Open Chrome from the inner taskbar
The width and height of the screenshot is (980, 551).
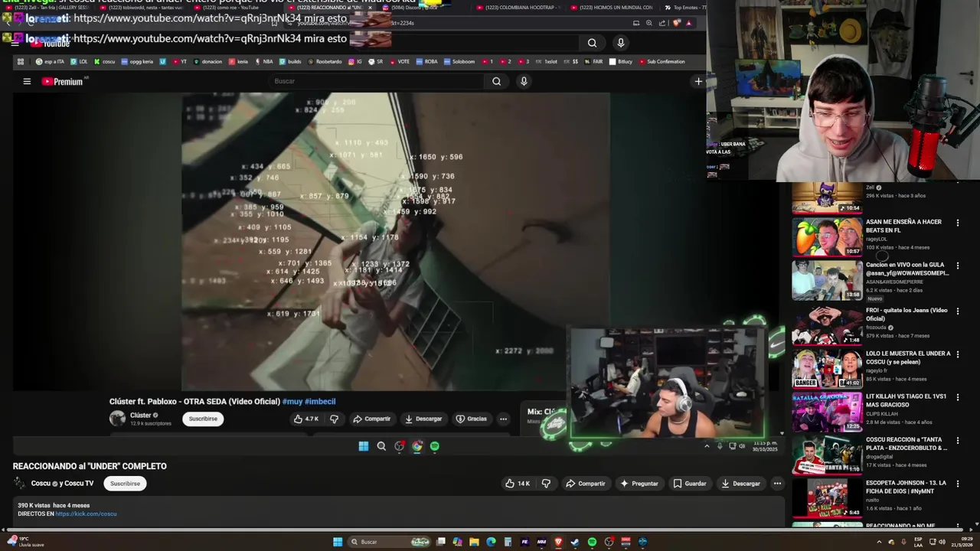pos(417,446)
